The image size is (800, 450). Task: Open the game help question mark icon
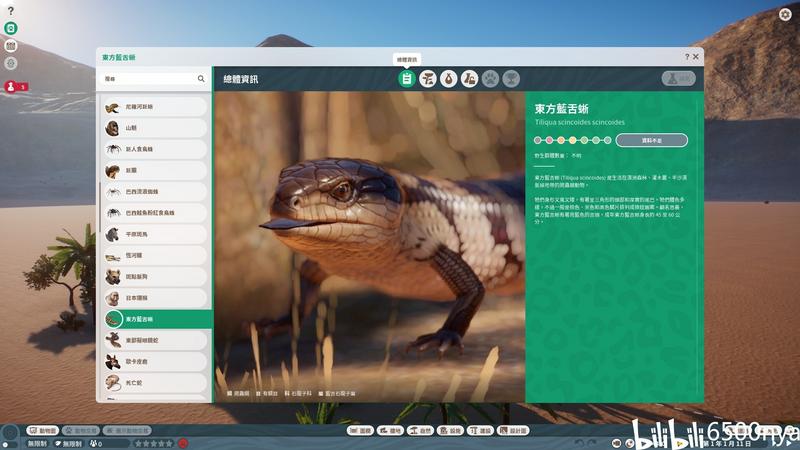coord(11,11)
